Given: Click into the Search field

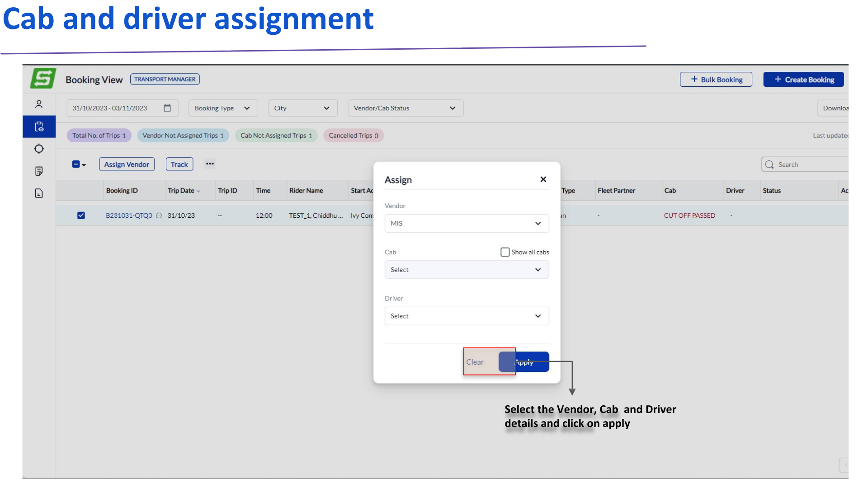Looking at the screenshot, I should (x=809, y=164).
